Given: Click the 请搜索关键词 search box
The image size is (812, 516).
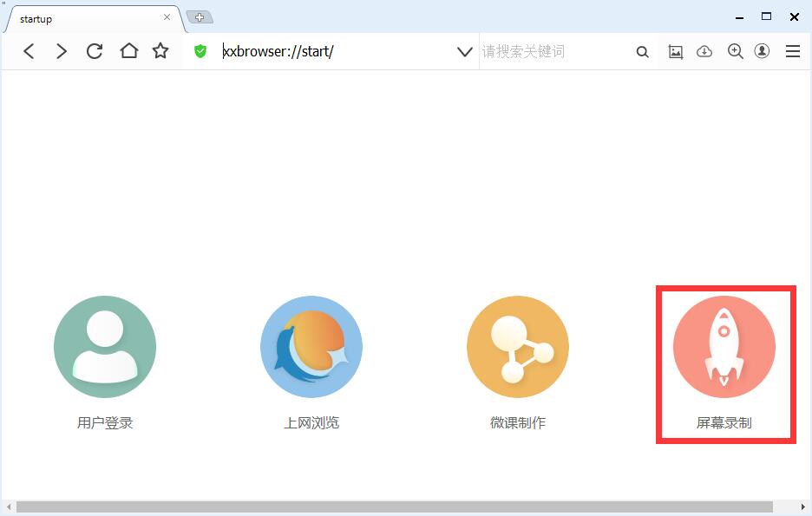Looking at the screenshot, I should coord(555,52).
